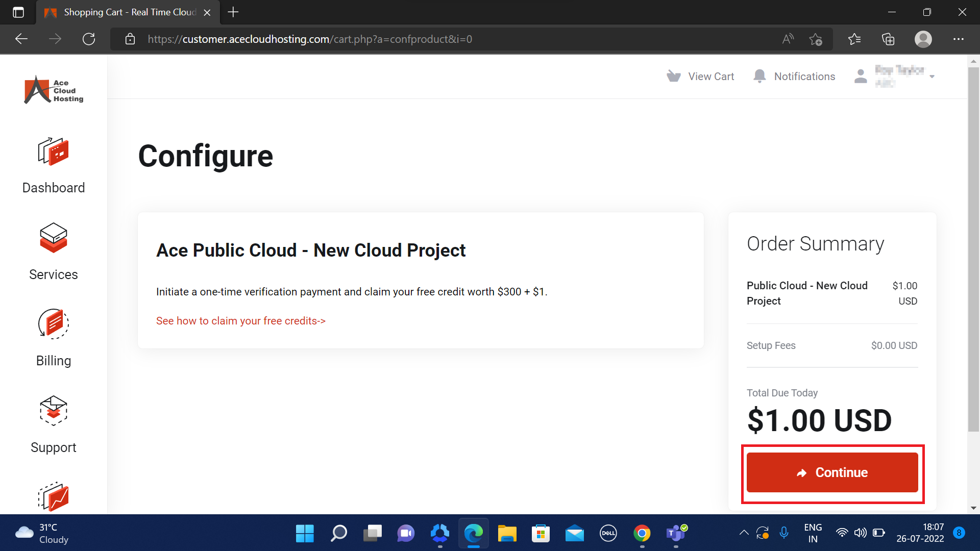Click the Services label in sidebar
This screenshot has width=980, height=551.
click(x=54, y=274)
